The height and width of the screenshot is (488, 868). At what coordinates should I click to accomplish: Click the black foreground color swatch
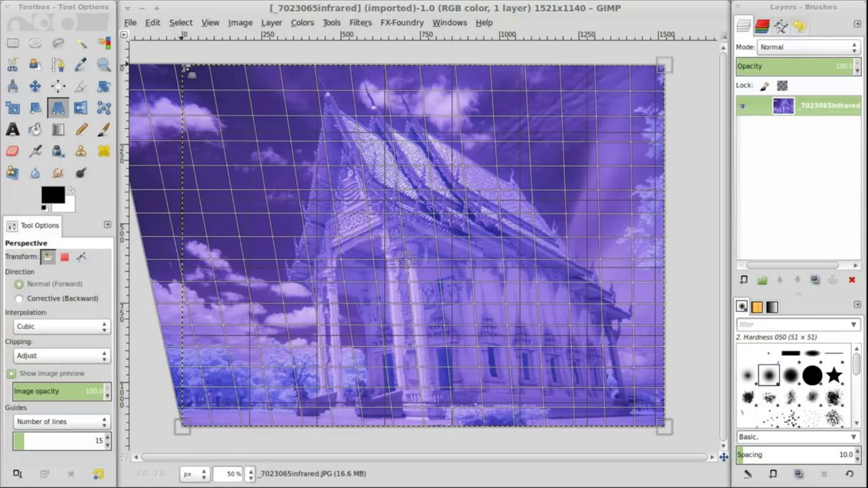[53, 195]
